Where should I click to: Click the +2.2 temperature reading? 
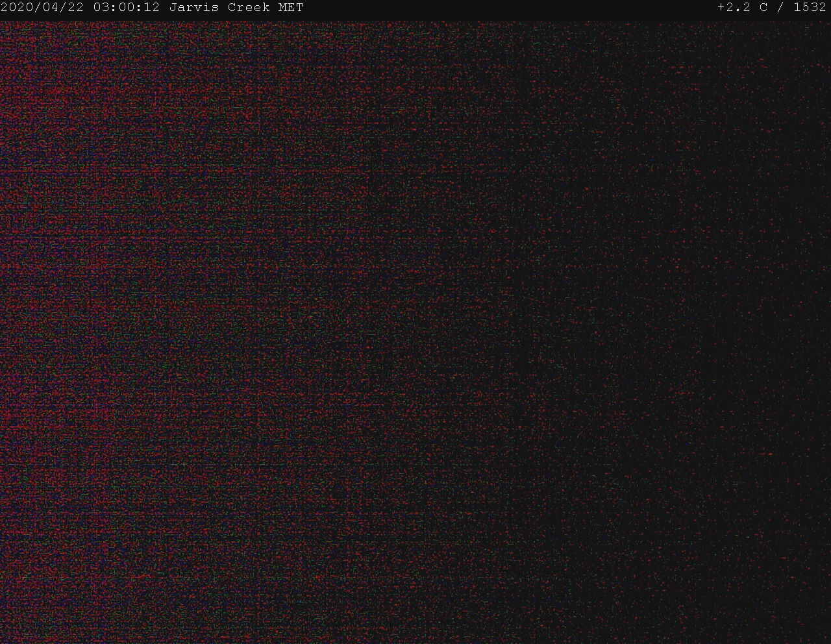734,8
